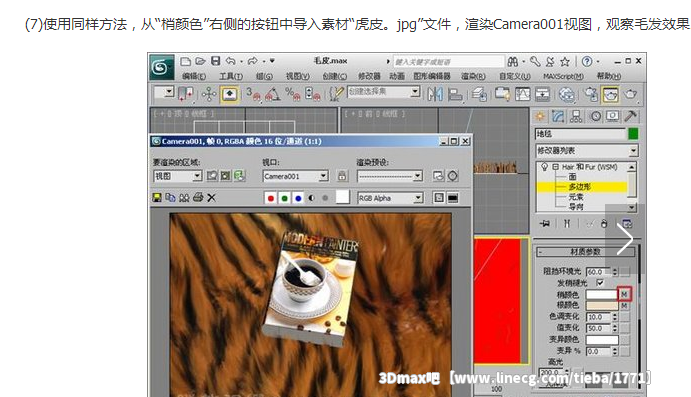Open the 创建(C) menu
Image resolution: width=691 pixels, height=397 pixels.
pos(334,76)
